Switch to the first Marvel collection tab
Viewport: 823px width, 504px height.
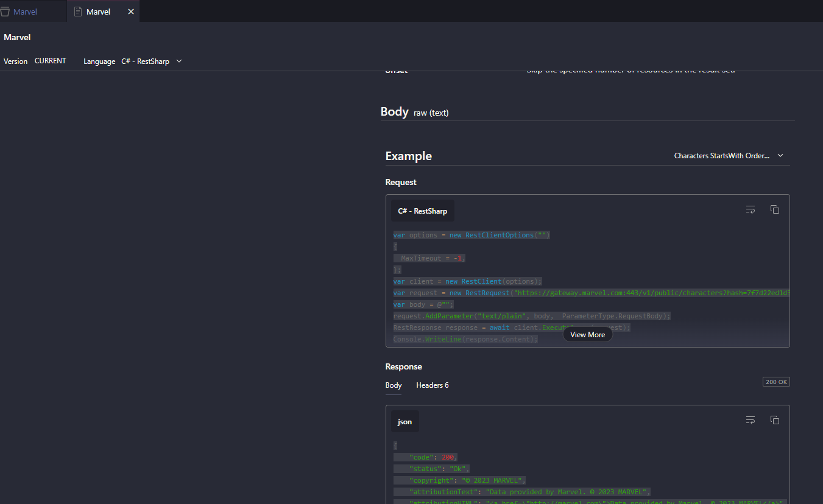coord(26,12)
